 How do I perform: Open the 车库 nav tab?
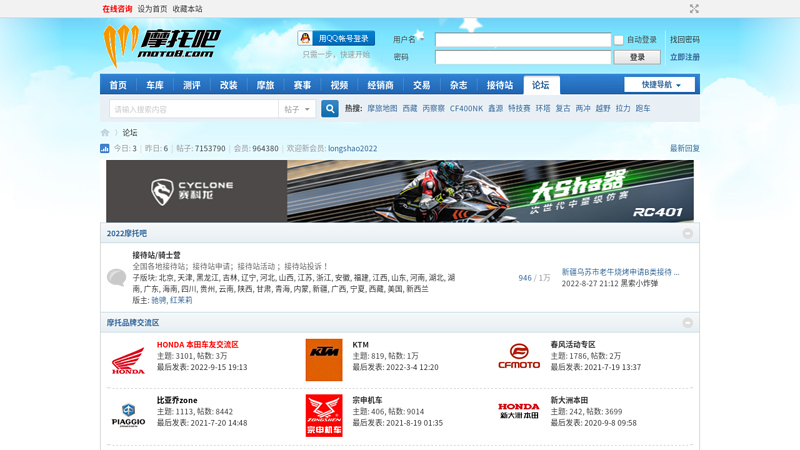click(x=155, y=85)
